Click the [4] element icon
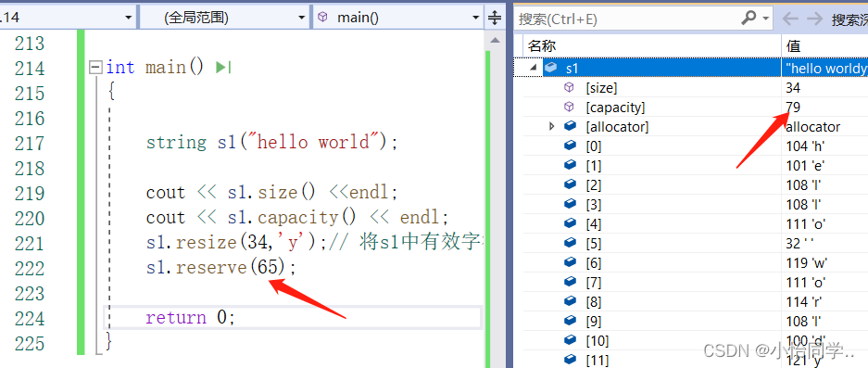 pos(570,224)
